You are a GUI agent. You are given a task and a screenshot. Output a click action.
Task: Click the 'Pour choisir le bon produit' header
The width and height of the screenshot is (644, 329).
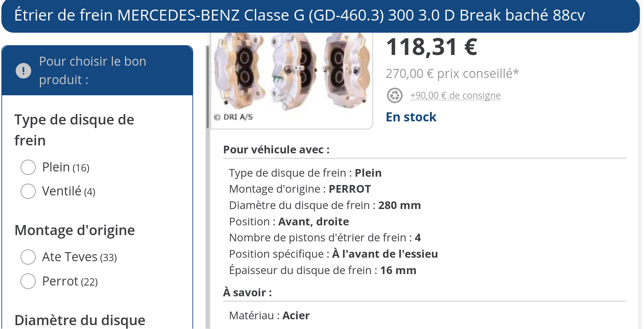93,71
